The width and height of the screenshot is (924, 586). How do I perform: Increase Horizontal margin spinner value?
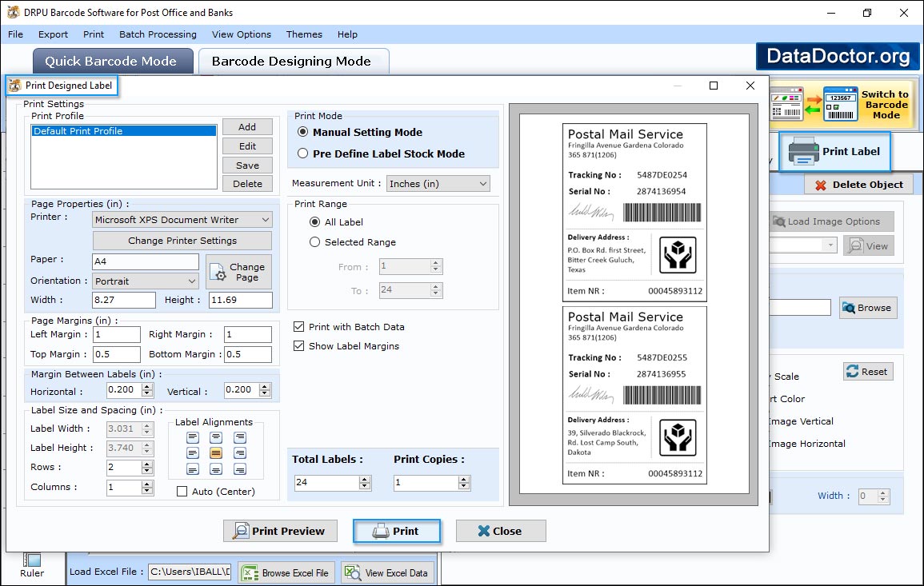point(147,386)
